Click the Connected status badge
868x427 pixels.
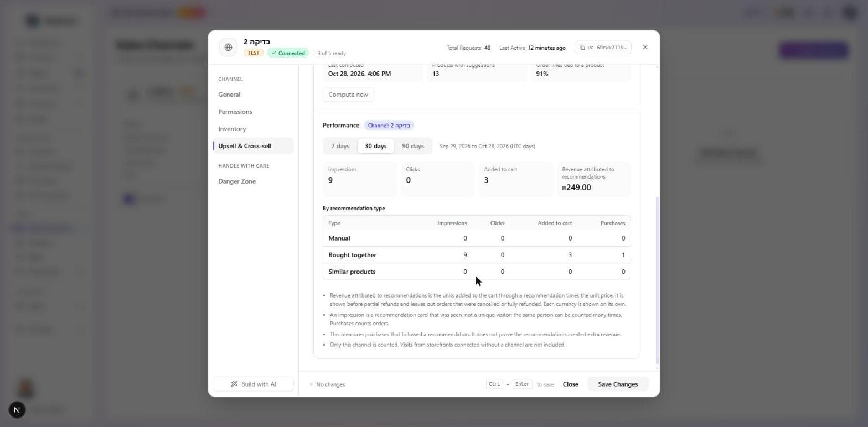coord(288,53)
